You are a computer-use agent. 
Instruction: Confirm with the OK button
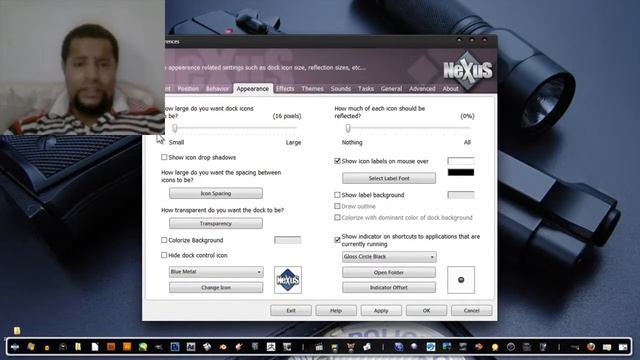click(427, 311)
